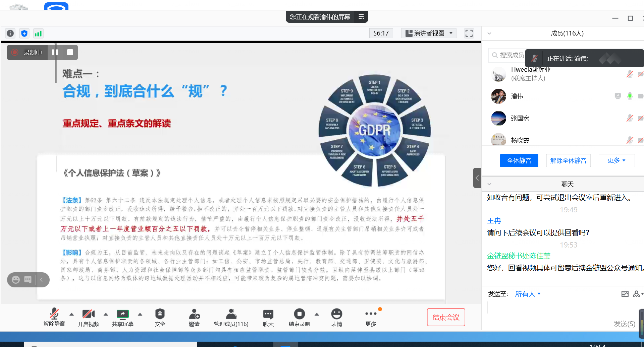Send the chat message with 发送(S)
Viewport: 644px width, 347px height.
[x=624, y=324]
